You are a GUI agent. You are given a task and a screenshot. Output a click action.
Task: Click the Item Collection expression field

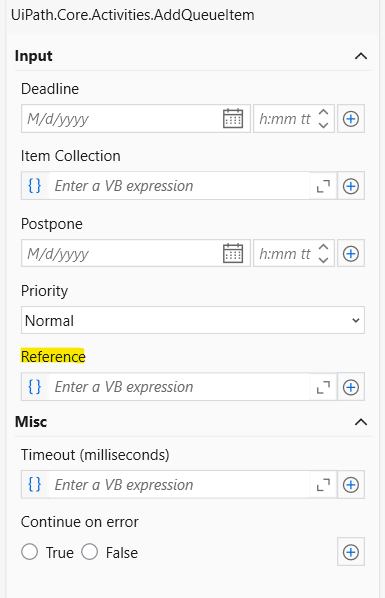pos(179,186)
